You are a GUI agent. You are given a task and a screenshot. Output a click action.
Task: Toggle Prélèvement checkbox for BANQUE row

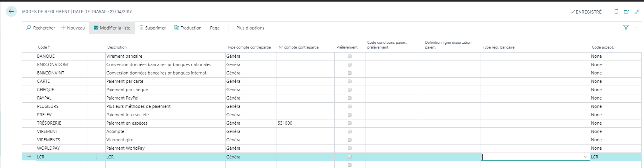(349, 56)
